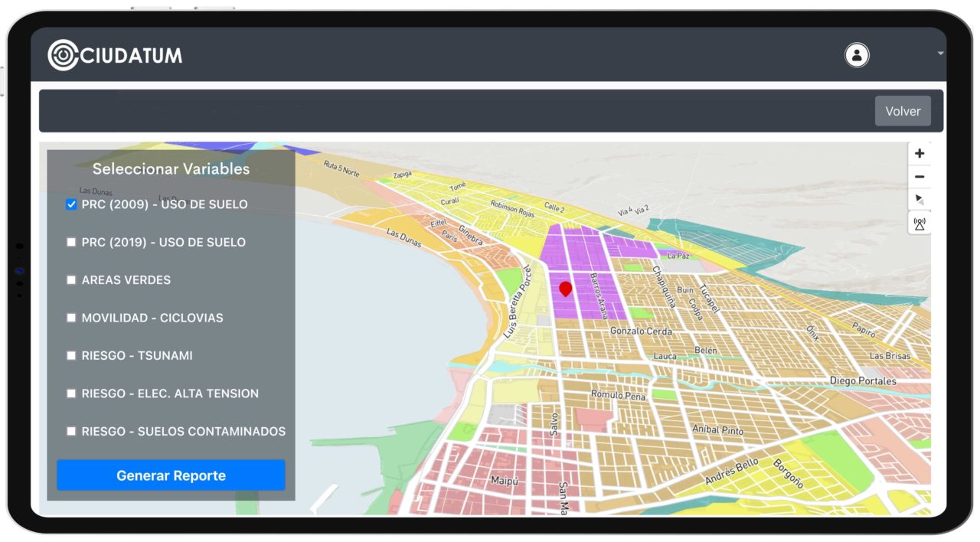980x542 pixels.
Task: Click the Lauca street label
Action: pos(665,357)
